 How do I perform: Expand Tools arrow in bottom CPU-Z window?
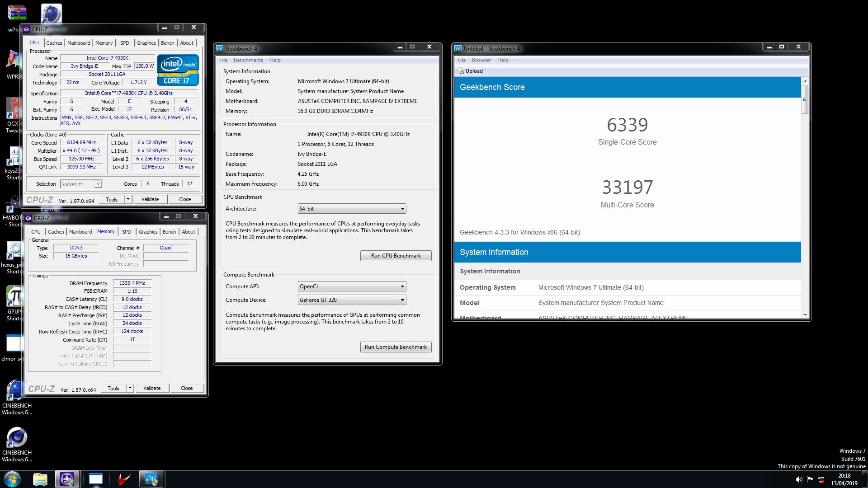[x=130, y=388]
